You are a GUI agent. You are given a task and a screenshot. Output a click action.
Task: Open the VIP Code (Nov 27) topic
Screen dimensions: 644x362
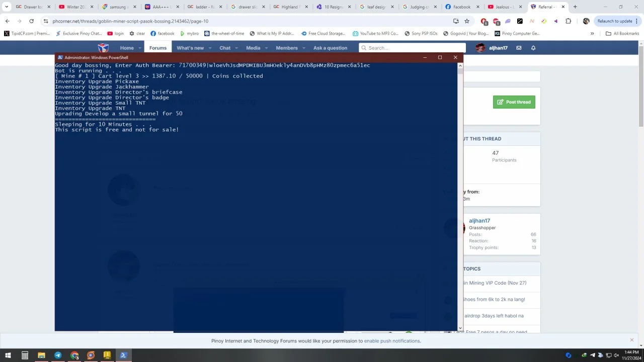[x=495, y=283]
